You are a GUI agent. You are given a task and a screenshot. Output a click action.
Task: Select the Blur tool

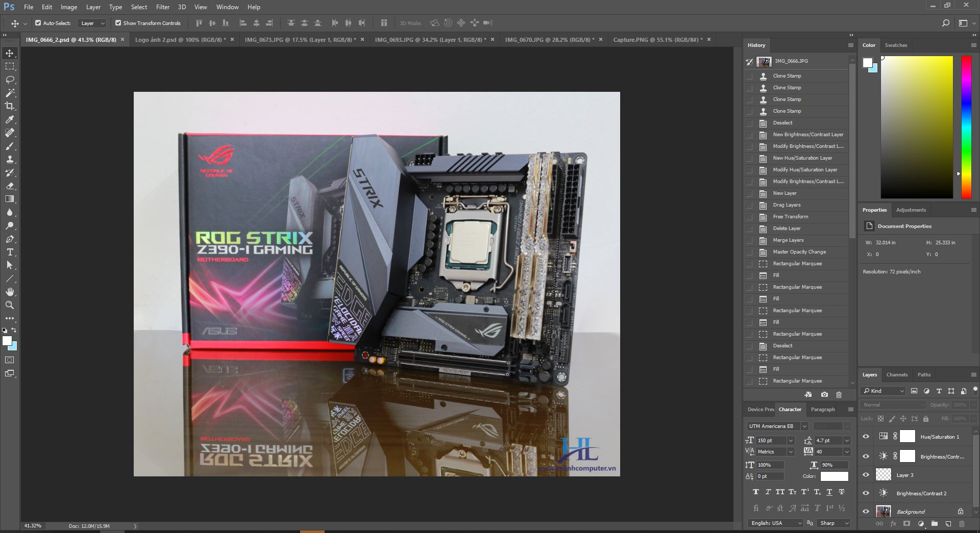[x=10, y=213]
